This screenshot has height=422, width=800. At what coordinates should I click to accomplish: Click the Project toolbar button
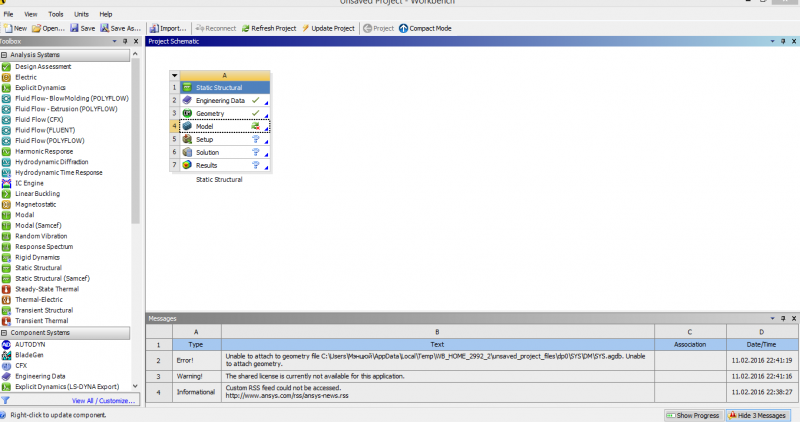pyautogui.click(x=378, y=29)
